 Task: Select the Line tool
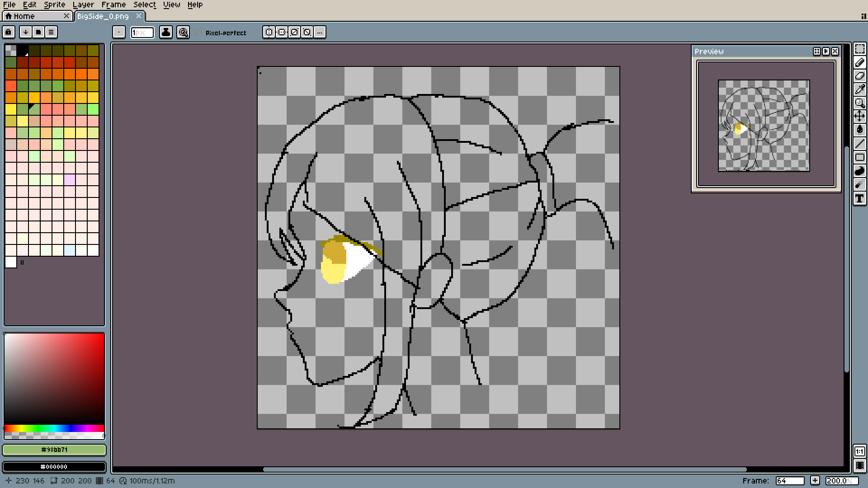click(x=859, y=144)
